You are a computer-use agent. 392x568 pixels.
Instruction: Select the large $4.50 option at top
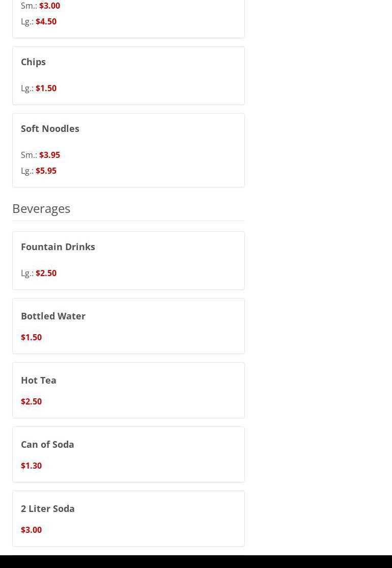point(46,21)
